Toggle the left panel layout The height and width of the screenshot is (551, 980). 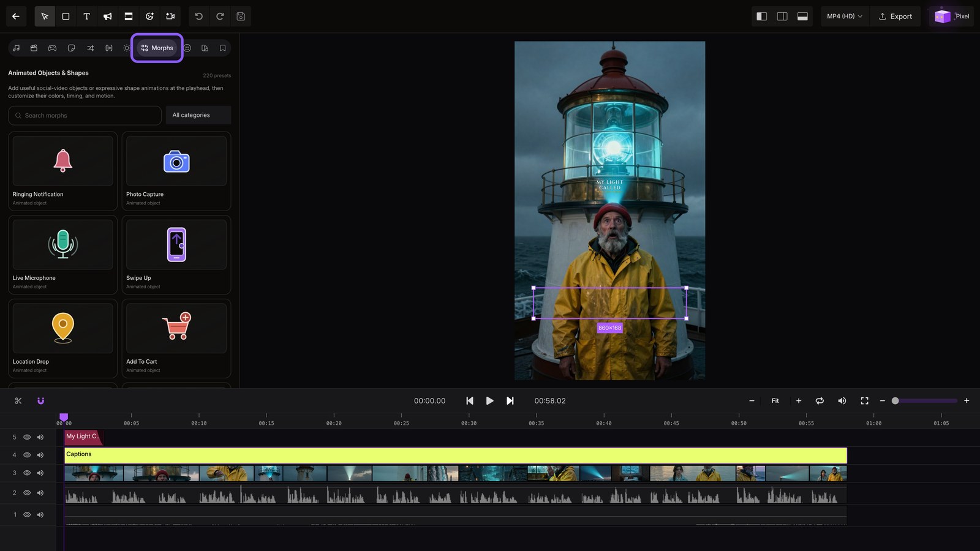[762, 17]
